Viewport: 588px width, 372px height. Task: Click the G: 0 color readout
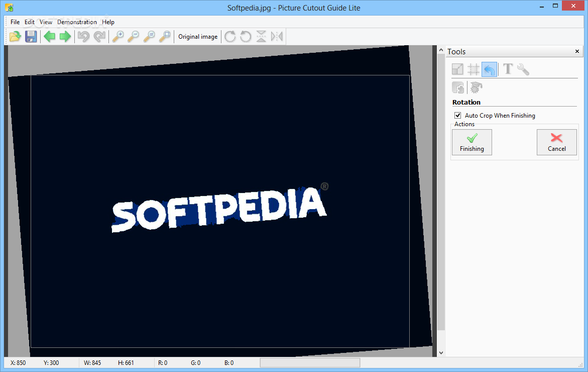tap(196, 362)
